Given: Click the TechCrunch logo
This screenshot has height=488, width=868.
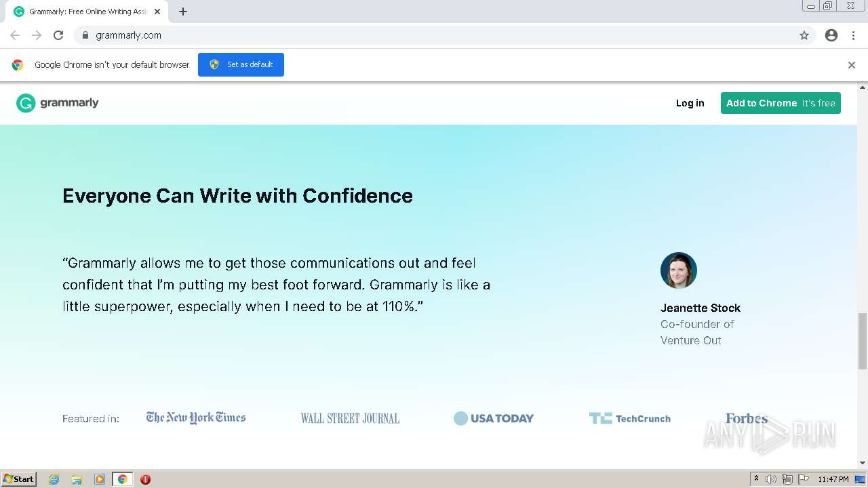Looking at the screenshot, I should pyautogui.click(x=630, y=418).
